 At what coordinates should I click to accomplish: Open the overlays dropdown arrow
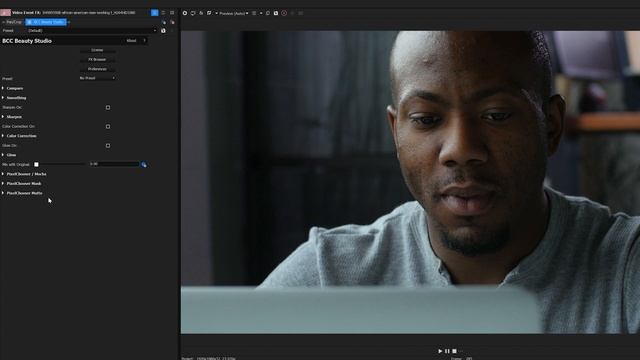pos(261,13)
